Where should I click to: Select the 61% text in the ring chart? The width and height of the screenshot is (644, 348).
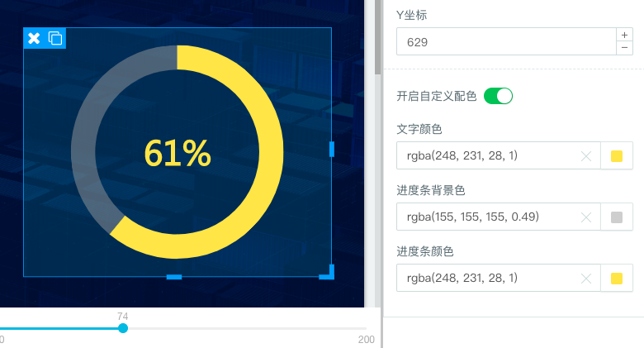pyautogui.click(x=178, y=153)
